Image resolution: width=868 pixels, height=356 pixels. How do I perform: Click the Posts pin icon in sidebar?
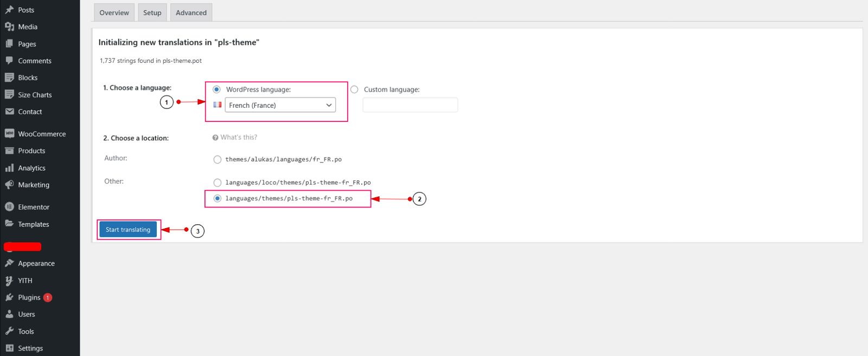[x=9, y=10]
